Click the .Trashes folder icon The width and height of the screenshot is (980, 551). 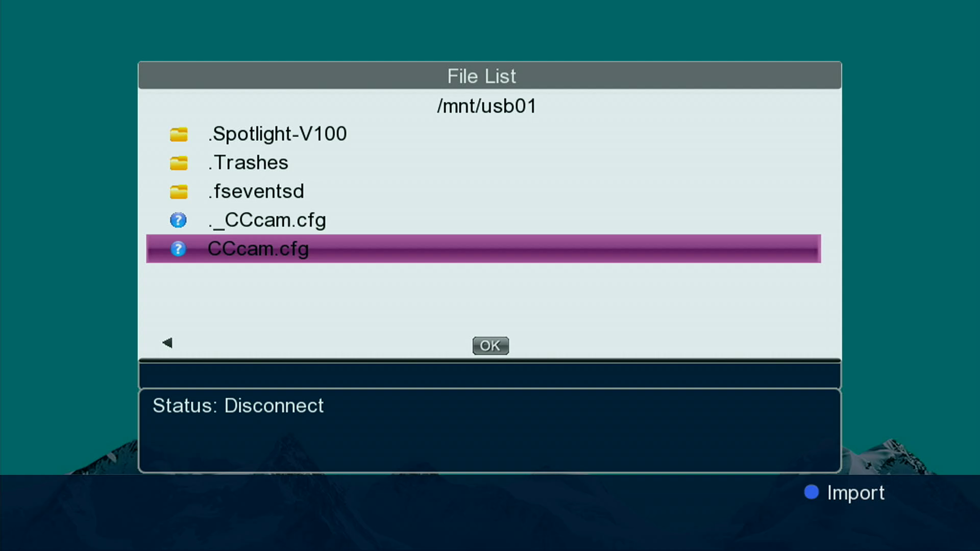pyautogui.click(x=179, y=163)
